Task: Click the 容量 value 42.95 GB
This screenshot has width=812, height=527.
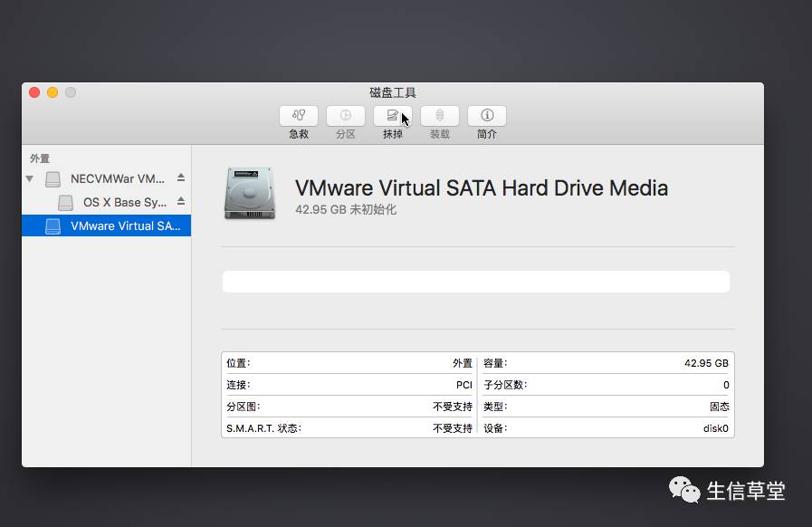Action: [706, 363]
